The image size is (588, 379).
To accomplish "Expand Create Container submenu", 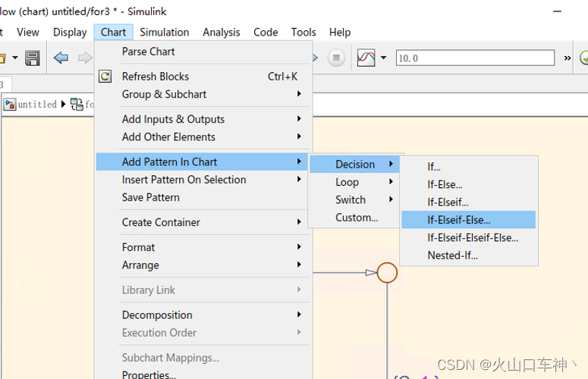I will [203, 222].
